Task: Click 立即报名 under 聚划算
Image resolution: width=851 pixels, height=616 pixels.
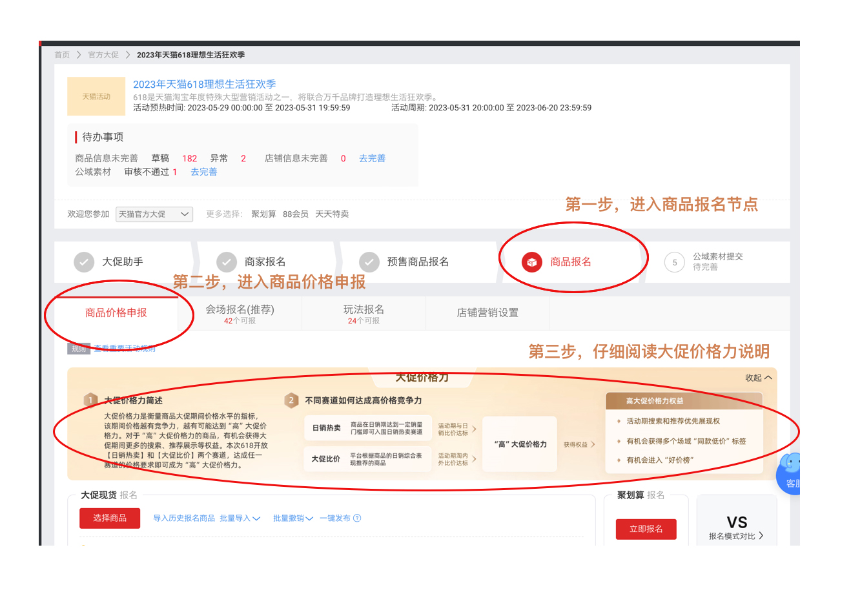Action: coord(646,529)
